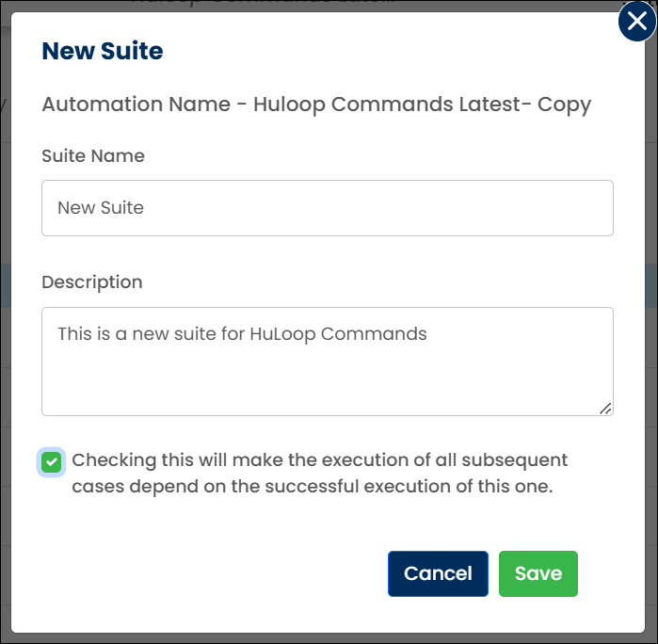Viewport: 658px width, 644px height.
Task: Focus the Suite Name input field
Action: (328, 208)
